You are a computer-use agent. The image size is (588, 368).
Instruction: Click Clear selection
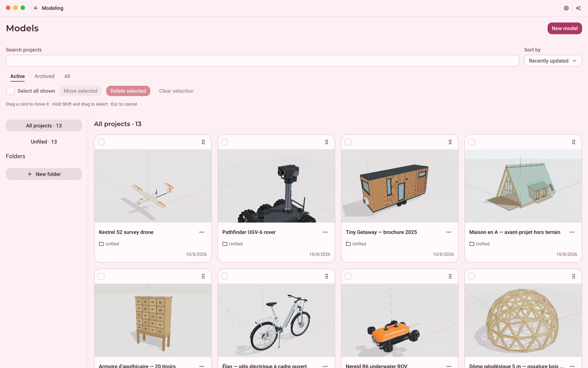[x=176, y=91]
